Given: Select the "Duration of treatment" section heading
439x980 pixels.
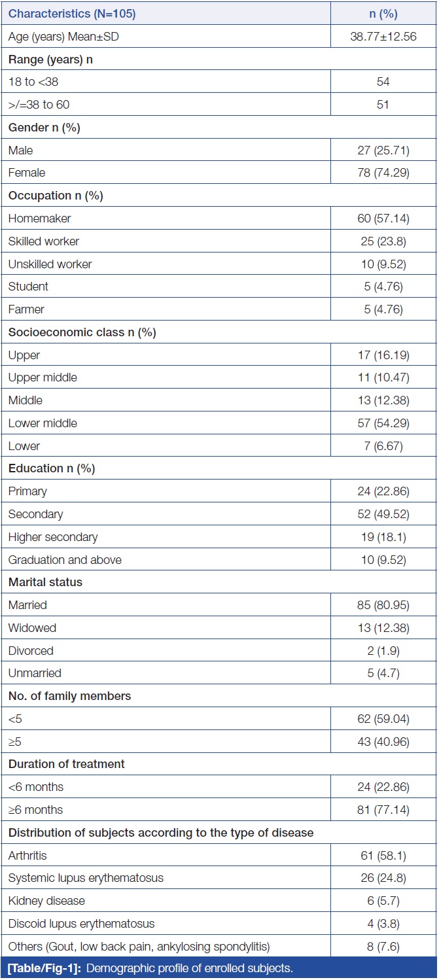Looking at the screenshot, I should pos(66,764).
